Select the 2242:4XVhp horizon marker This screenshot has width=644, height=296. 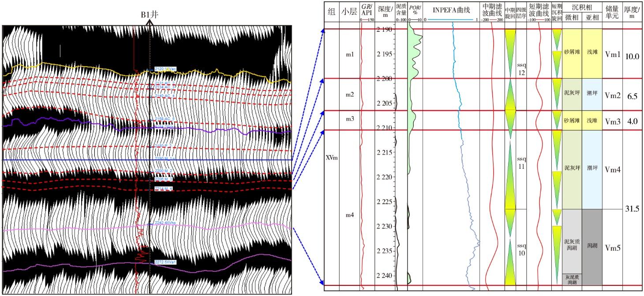pos(165,224)
